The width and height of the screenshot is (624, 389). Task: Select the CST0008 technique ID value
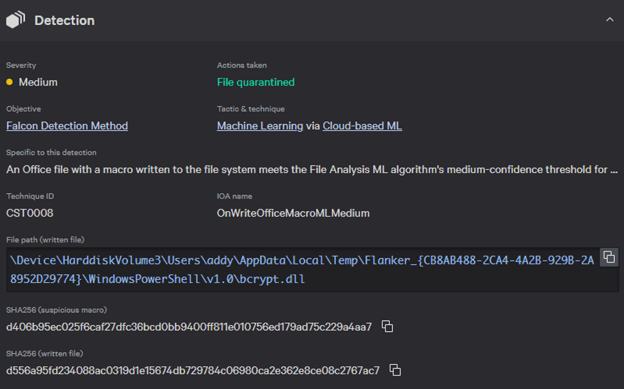pos(29,213)
